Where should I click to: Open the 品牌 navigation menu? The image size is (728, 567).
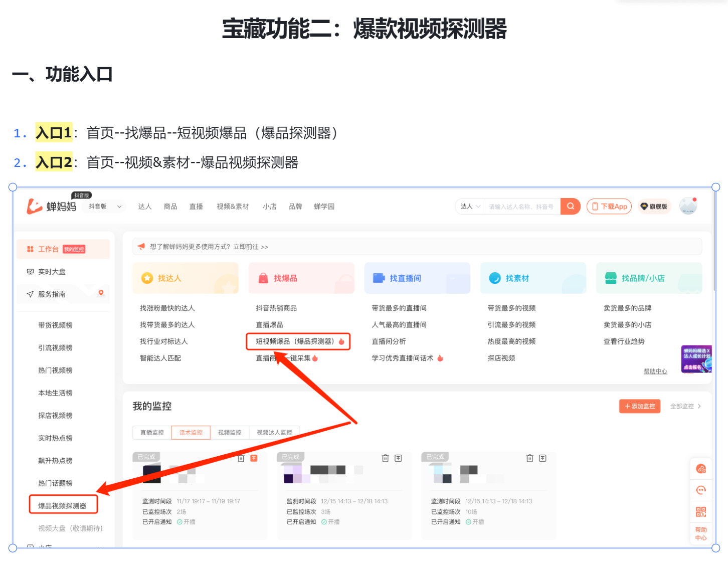pyautogui.click(x=295, y=207)
